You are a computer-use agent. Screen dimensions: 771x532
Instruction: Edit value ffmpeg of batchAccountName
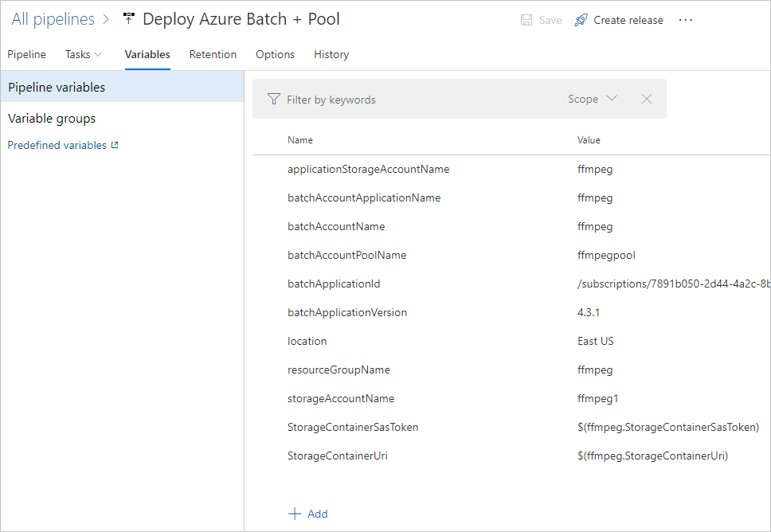[595, 227]
